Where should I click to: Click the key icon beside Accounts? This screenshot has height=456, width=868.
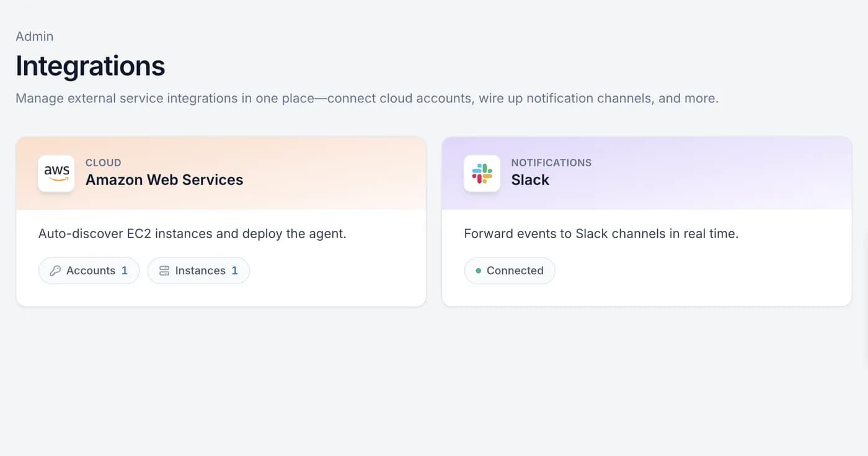(55, 270)
